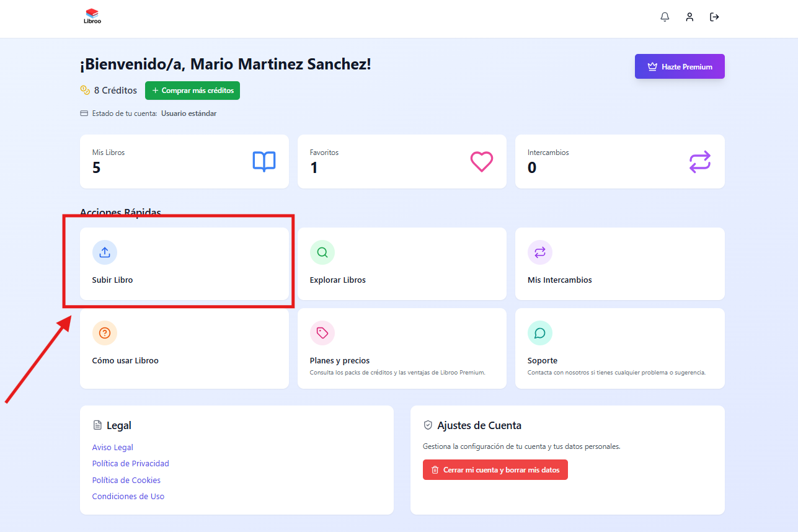Open the user profile icon
The width and height of the screenshot is (798, 532).
(689, 17)
